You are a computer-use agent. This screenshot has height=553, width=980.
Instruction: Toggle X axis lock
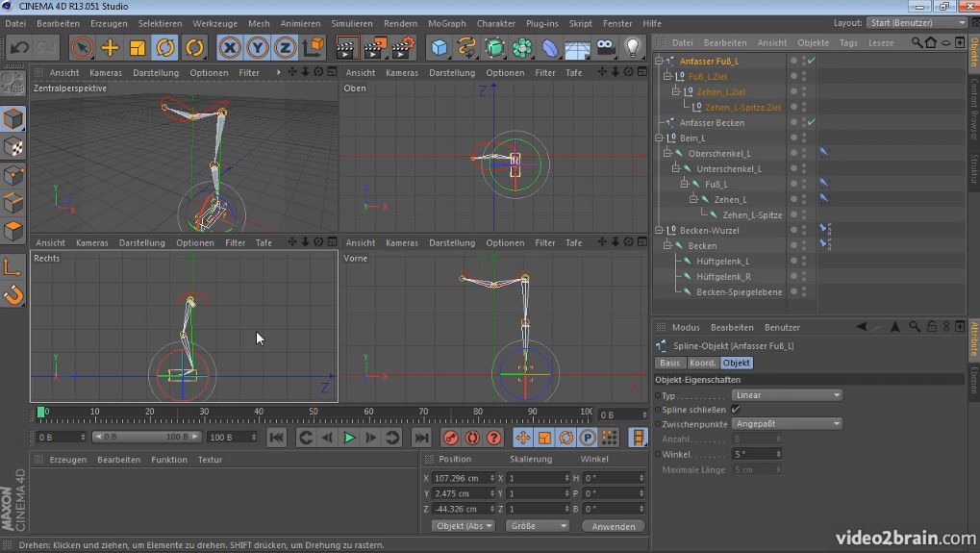[x=230, y=47]
